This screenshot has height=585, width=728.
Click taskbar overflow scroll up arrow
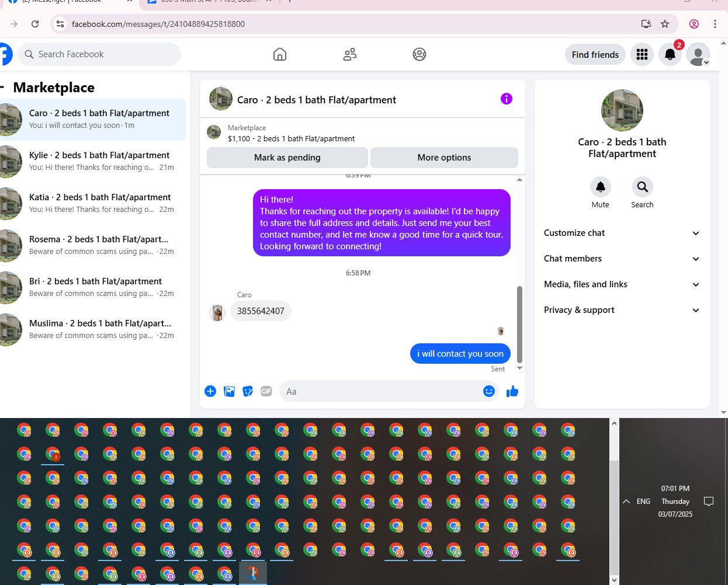[614, 423]
